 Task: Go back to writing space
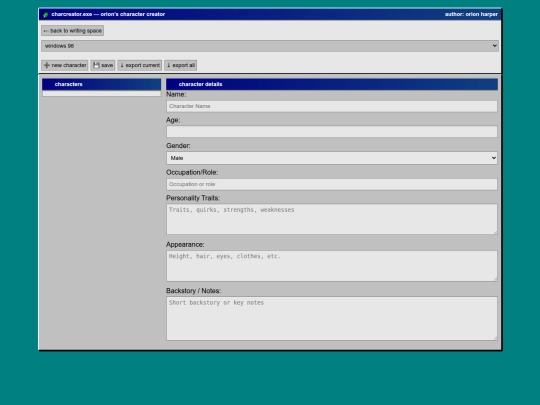(x=72, y=31)
